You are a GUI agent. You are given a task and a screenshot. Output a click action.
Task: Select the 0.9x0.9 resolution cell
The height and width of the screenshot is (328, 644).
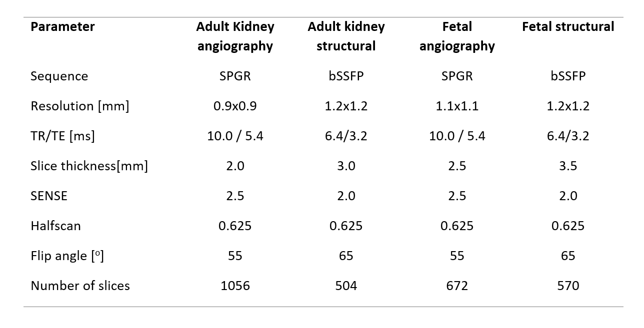coord(235,106)
